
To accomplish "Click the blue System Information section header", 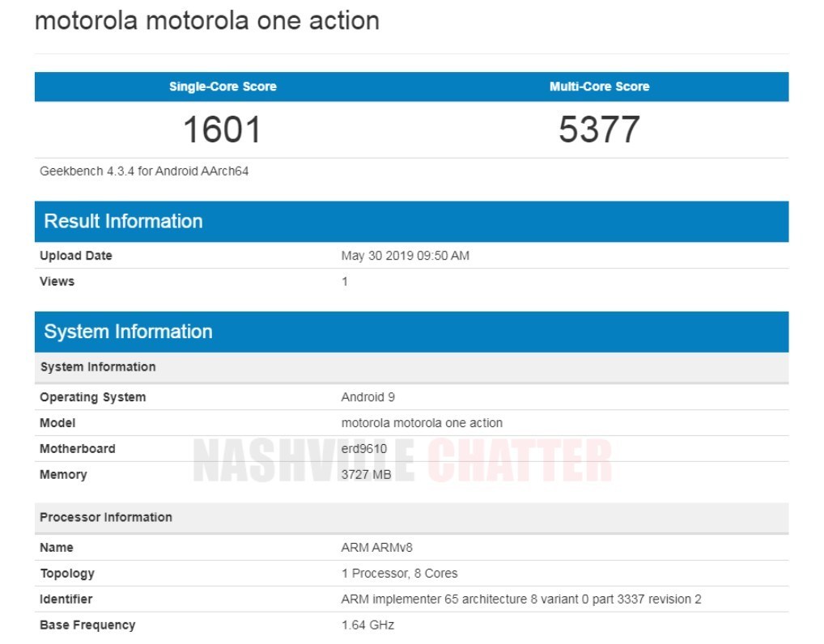I will (x=128, y=332).
